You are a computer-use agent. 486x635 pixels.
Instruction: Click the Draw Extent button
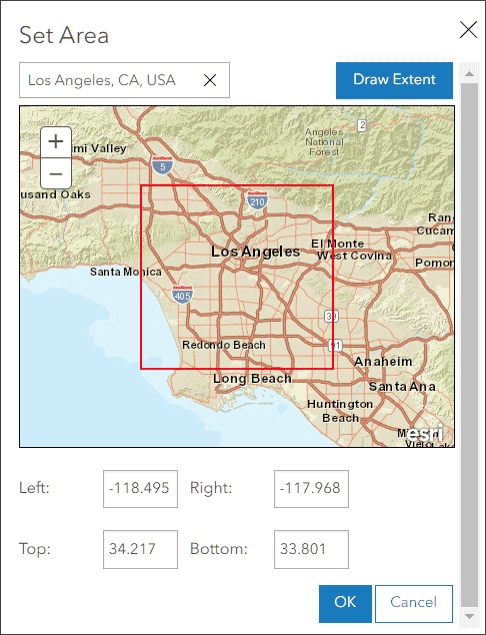click(394, 80)
